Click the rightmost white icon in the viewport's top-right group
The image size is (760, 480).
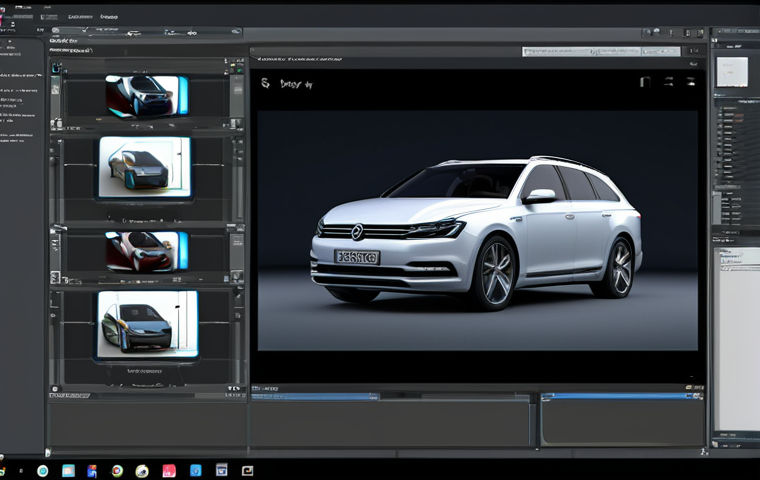click(x=691, y=81)
